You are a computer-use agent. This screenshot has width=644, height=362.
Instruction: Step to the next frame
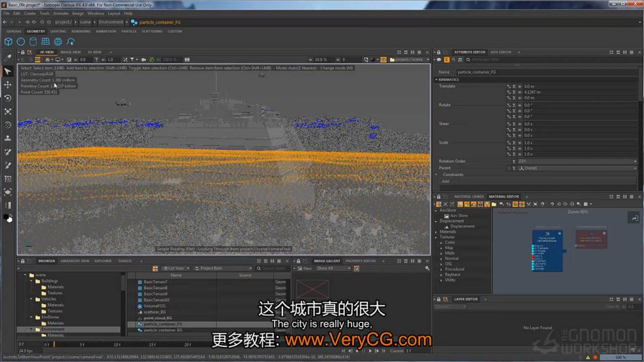coord(377,351)
